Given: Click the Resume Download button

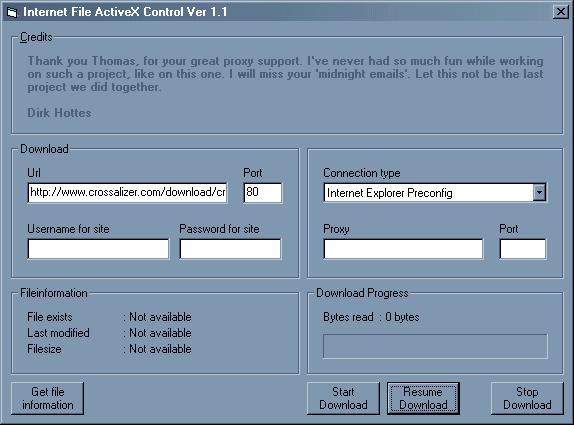Looking at the screenshot, I should point(423,398).
